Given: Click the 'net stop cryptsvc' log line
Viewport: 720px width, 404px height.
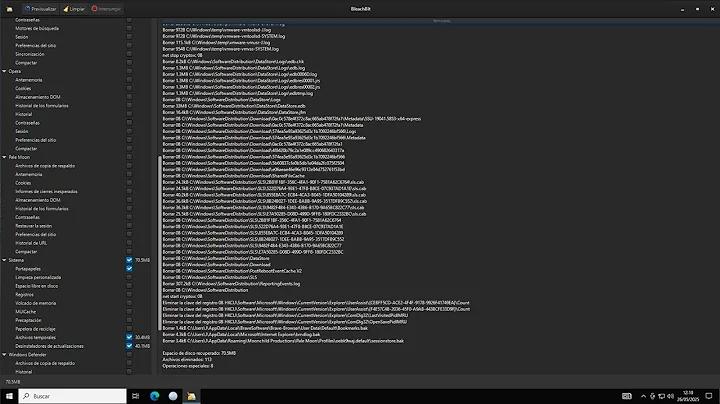Looking at the screenshot, I should tap(182, 55).
